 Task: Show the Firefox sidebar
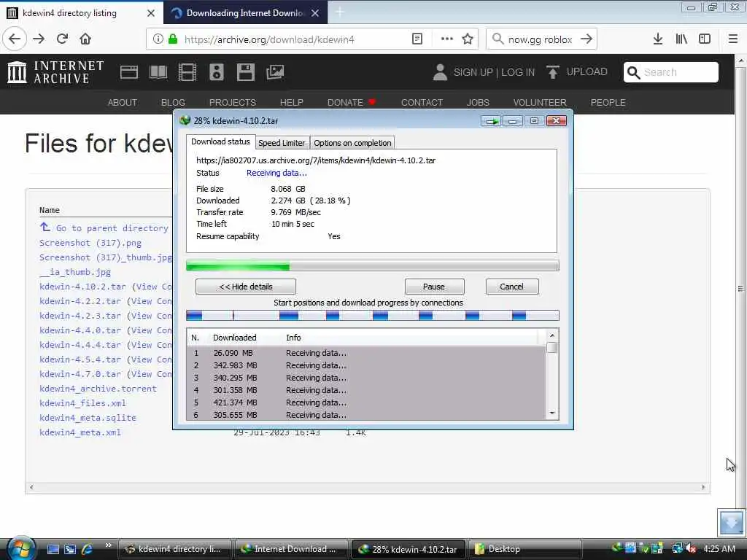pyautogui.click(x=705, y=39)
